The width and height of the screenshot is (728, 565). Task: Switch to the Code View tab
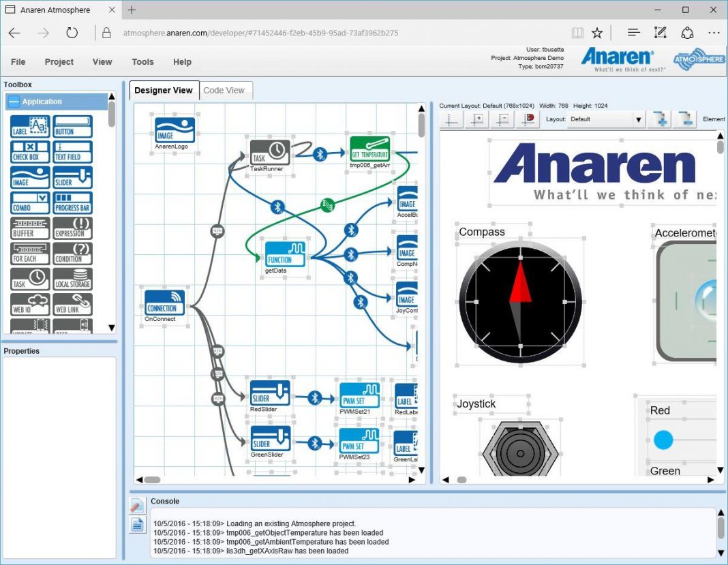224,90
